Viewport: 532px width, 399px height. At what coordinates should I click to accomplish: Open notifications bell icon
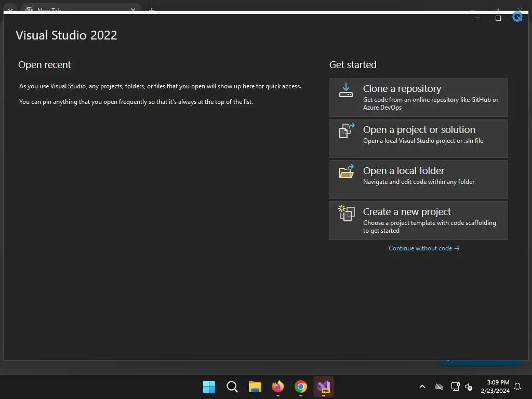point(518,387)
